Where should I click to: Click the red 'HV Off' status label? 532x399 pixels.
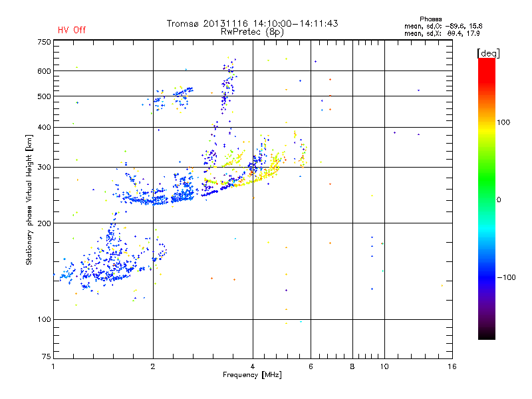[72, 30]
